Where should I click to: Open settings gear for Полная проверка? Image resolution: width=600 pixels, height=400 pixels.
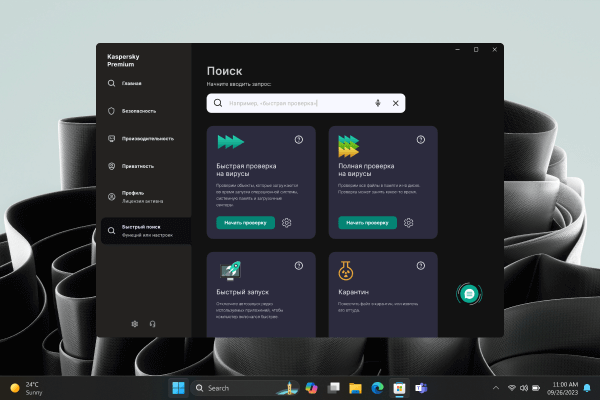[x=408, y=223]
